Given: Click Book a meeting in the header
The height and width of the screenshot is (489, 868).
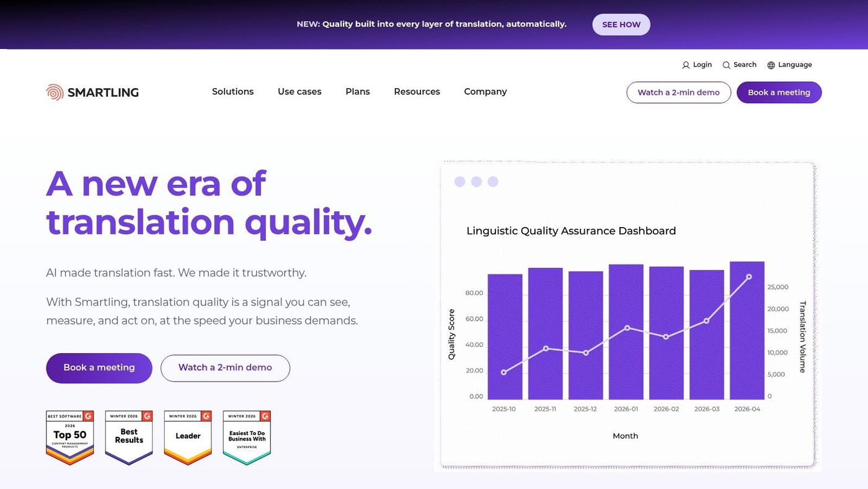Looking at the screenshot, I should tap(779, 92).
